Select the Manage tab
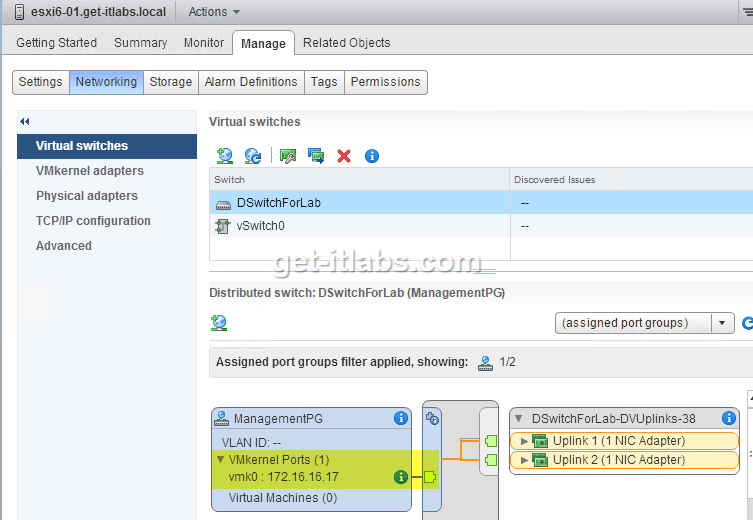This screenshot has height=520, width=753. (x=263, y=43)
